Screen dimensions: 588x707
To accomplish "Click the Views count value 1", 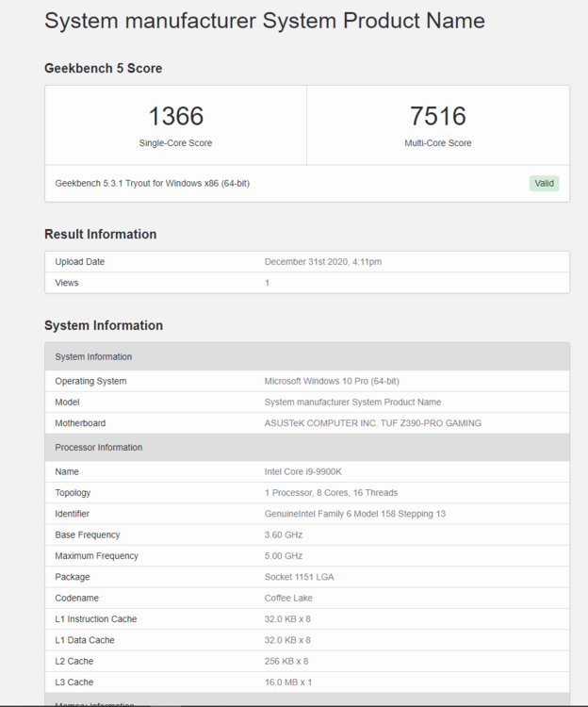I will click(268, 283).
